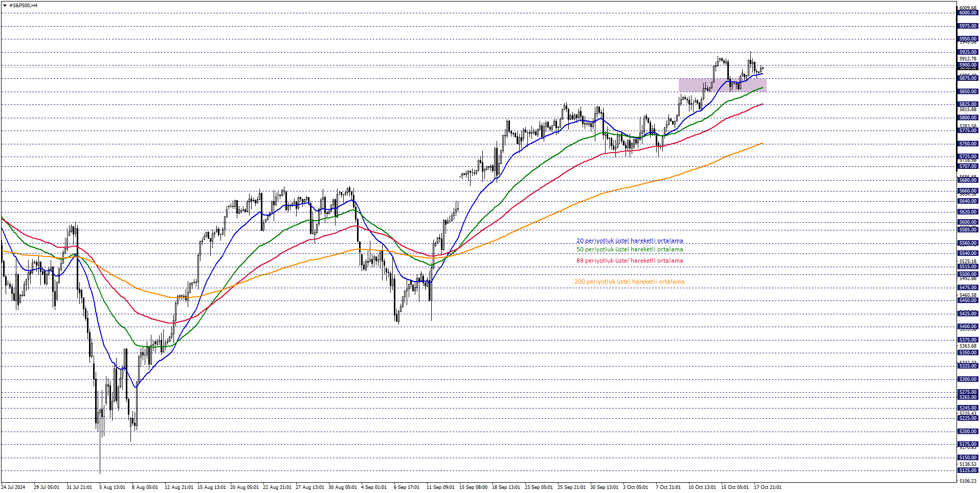Click the 5363.68 axis price value
Image resolution: width=980 pixels, height=493 pixels.
968,346
